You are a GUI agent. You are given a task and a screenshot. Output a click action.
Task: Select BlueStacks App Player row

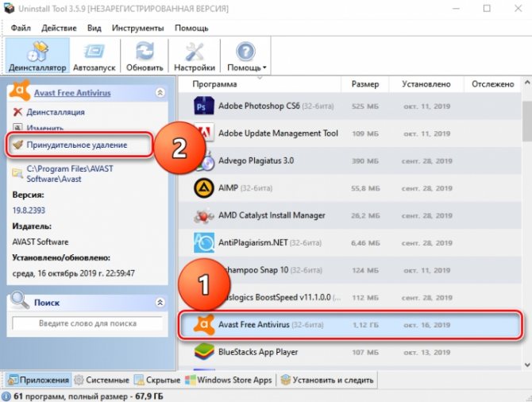point(350,352)
